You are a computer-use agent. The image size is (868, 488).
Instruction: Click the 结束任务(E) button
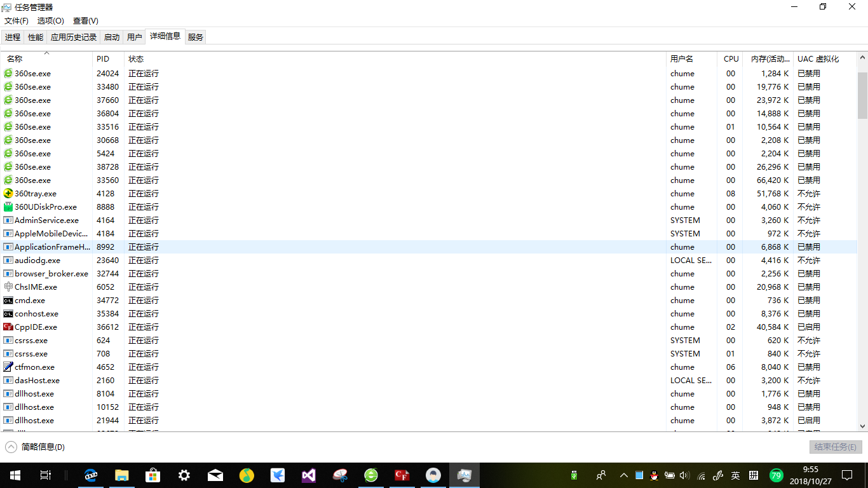coord(836,447)
